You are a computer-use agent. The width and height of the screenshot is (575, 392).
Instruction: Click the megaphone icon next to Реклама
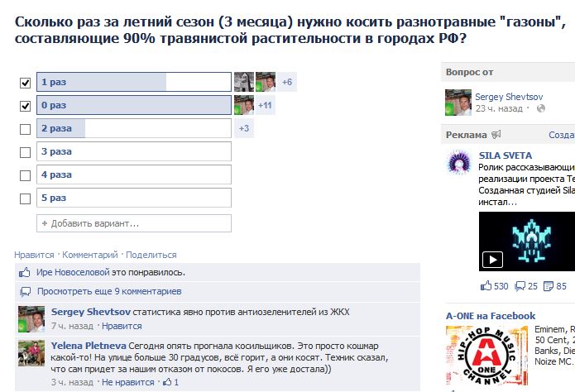point(496,135)
